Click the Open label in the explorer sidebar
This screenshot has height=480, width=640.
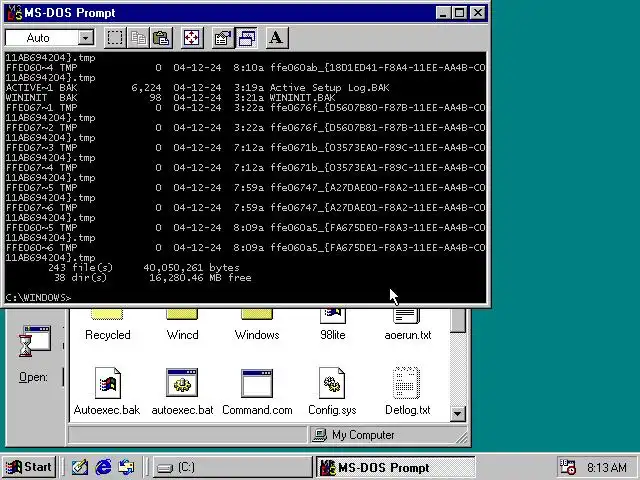pos(33,377)
